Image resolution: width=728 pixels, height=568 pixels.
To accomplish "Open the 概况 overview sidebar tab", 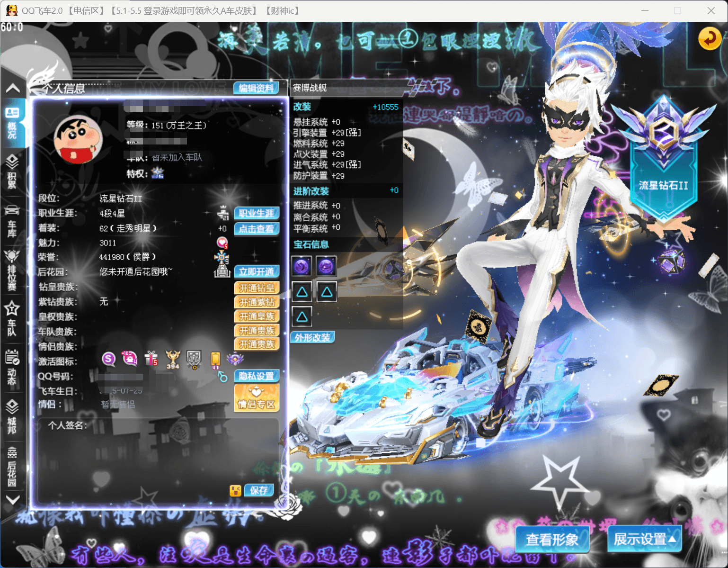I will coord(12,123).
